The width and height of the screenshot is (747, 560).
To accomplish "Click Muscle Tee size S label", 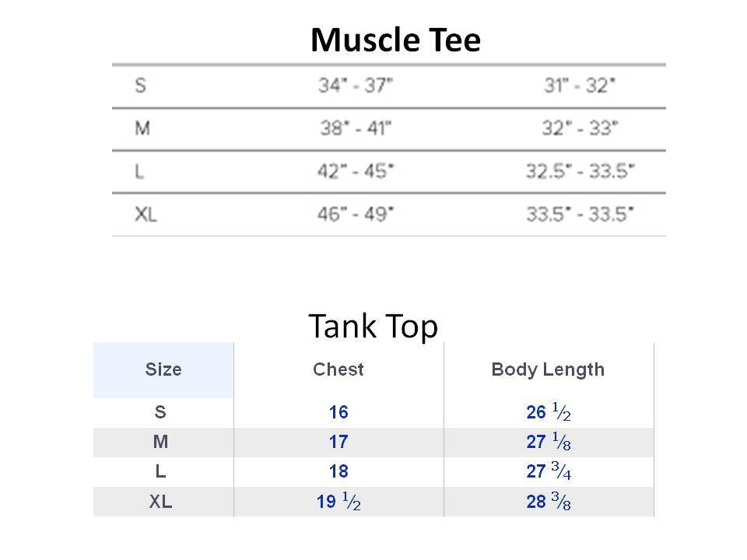I will tap(140, 86).
